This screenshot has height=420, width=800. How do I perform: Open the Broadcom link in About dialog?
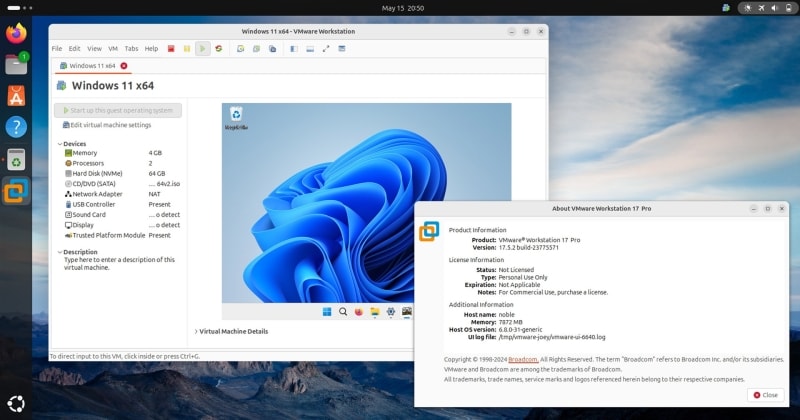coord(521,359)
